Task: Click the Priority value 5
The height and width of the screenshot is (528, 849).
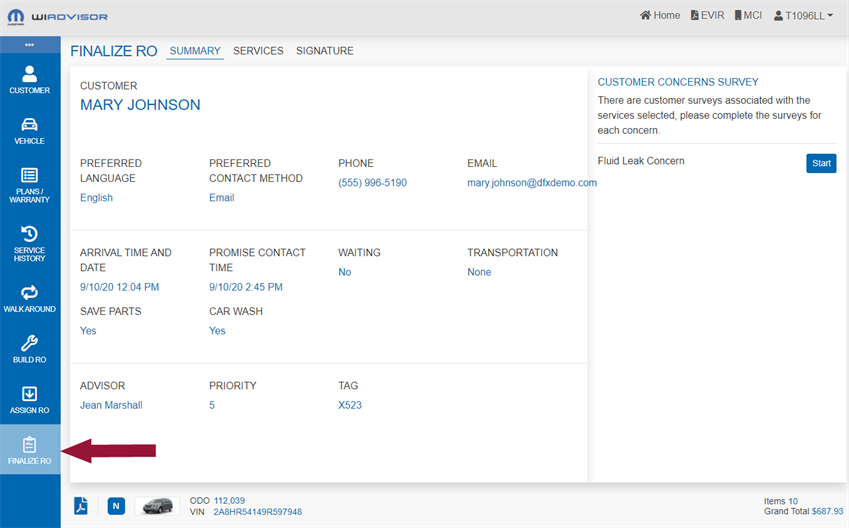Action: [212, 405]
